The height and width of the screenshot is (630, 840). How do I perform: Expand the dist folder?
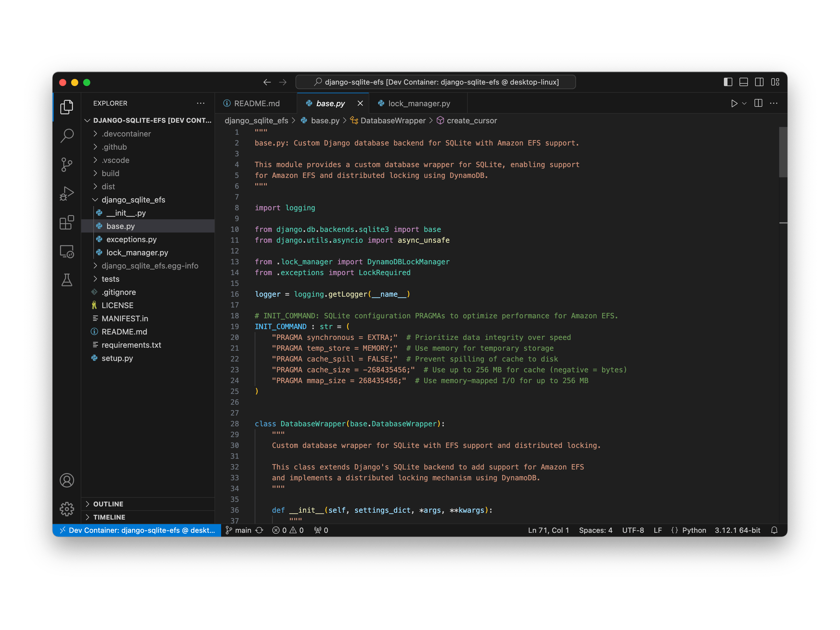[148, 187]
